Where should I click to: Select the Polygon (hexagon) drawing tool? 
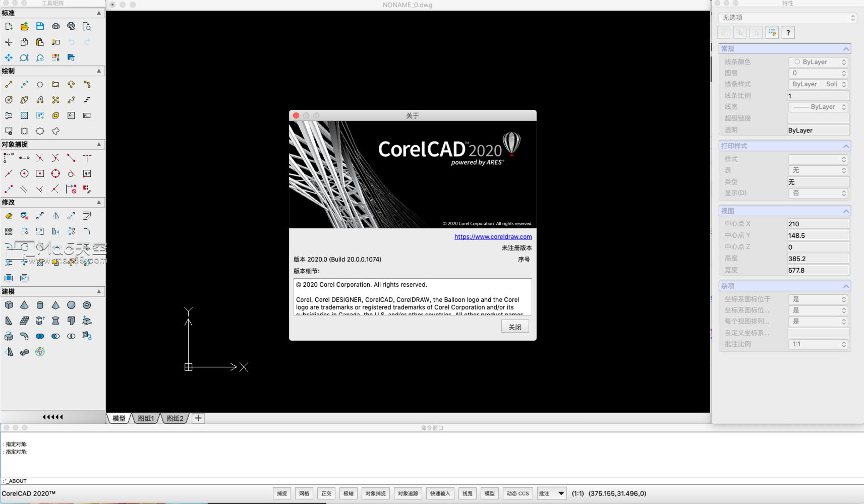pos(40,84)
